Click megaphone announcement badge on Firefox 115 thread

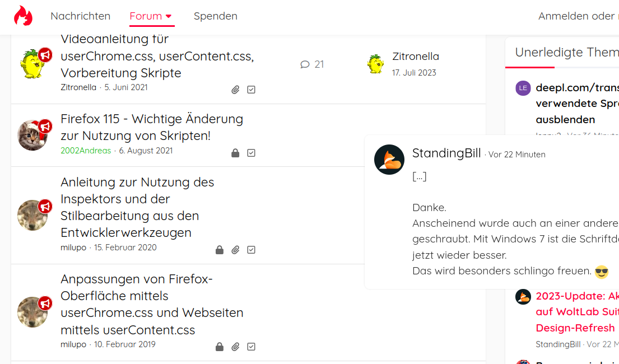(x=45, y=126)
